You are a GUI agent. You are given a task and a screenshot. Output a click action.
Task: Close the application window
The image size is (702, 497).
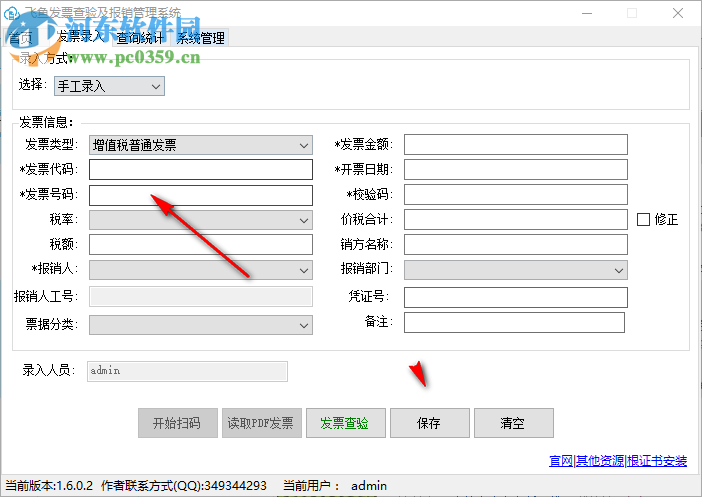(678, 13)
